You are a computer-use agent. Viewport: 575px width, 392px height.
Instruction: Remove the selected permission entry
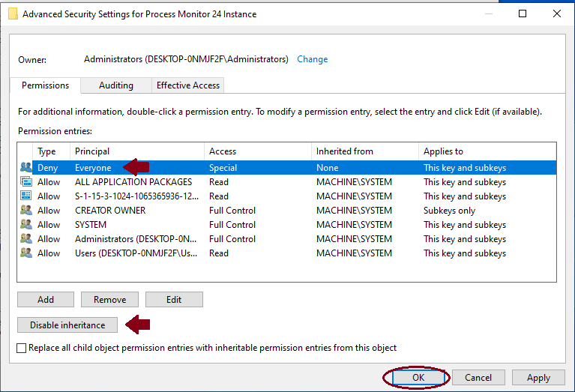[x=109, y=300]
